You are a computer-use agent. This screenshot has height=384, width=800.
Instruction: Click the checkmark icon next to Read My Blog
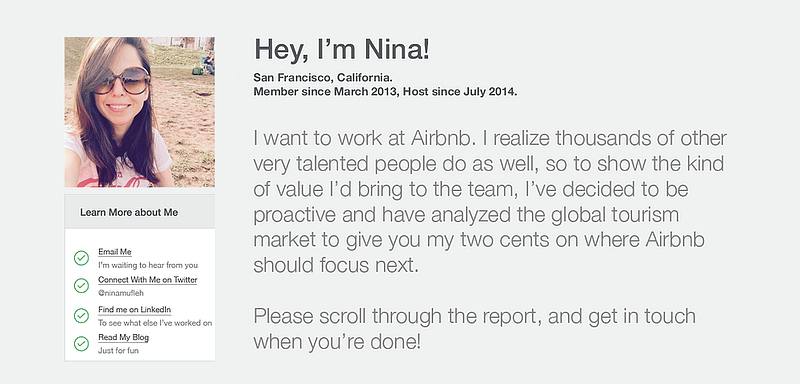pyautogui.click(x=81, y=344)
